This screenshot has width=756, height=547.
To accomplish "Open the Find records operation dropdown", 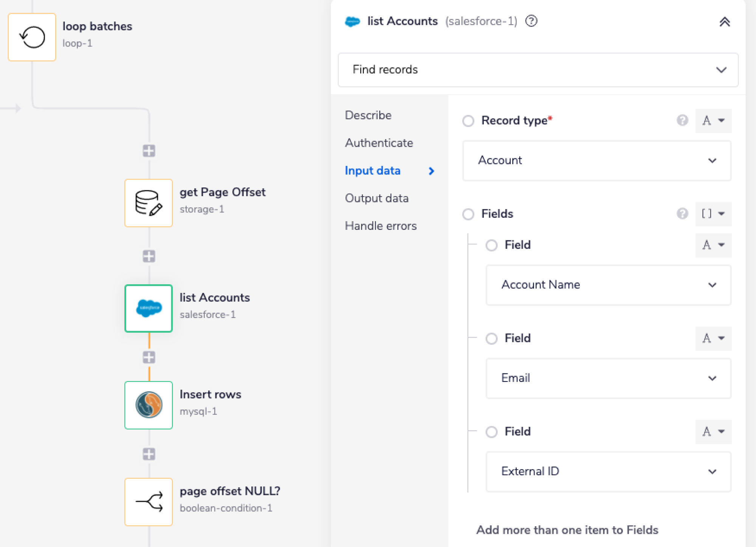I will coord(538,70).
